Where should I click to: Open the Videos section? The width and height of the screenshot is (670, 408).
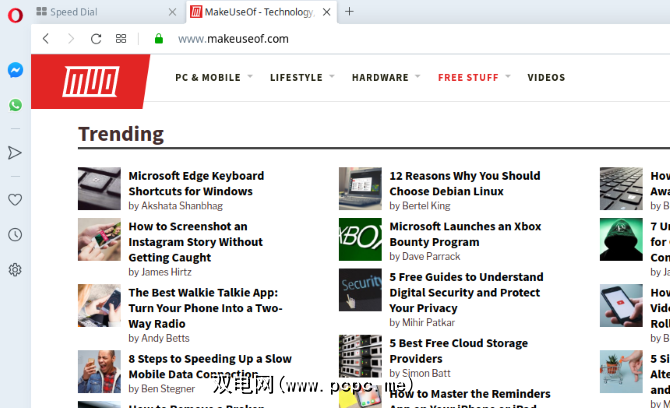point(546,77)
